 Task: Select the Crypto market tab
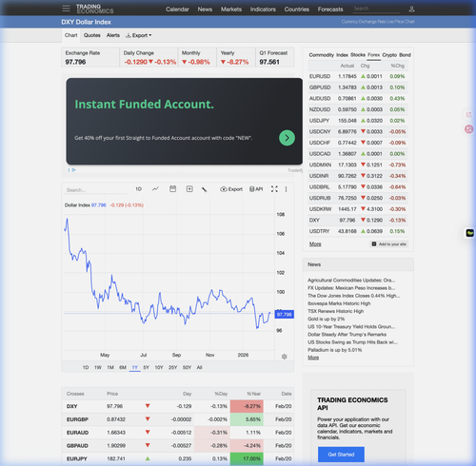point(389,55)
